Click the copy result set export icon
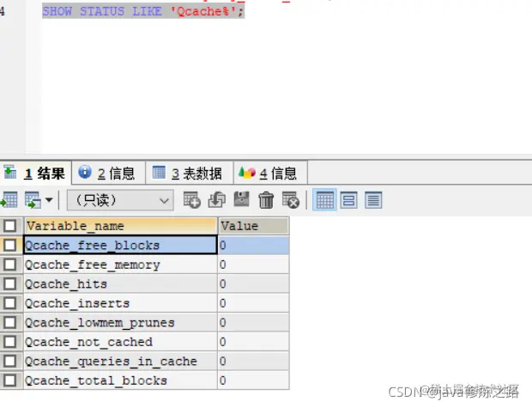 (33, 200)
